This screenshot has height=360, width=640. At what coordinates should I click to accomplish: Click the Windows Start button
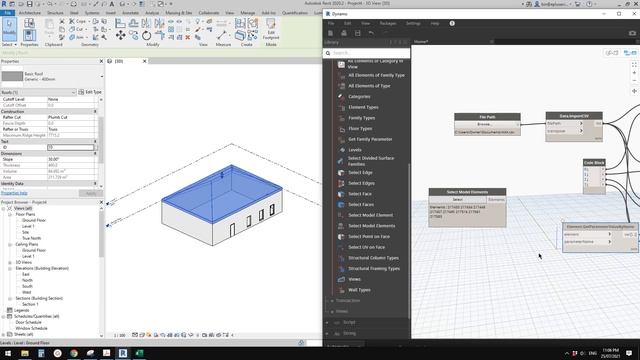click(8, 353)
